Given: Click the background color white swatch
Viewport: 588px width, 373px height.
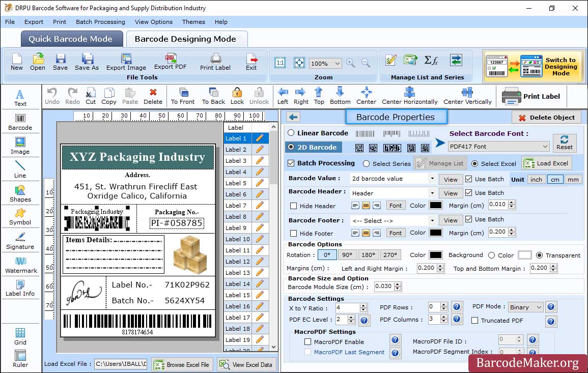Looking at the screenshot, I should [525, 255].
